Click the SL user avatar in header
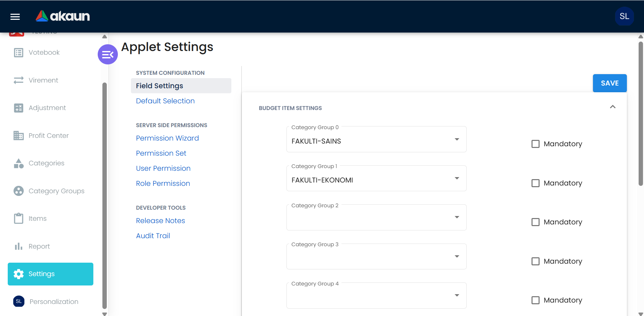This screenshot has height=316, width=644. [624, 16]
